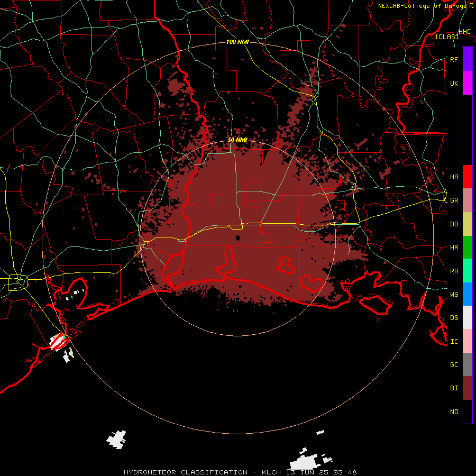Viewport: 476px width, 476px height.
Task: Click the light pink IC legend swatch
Action: coord(467,341)
